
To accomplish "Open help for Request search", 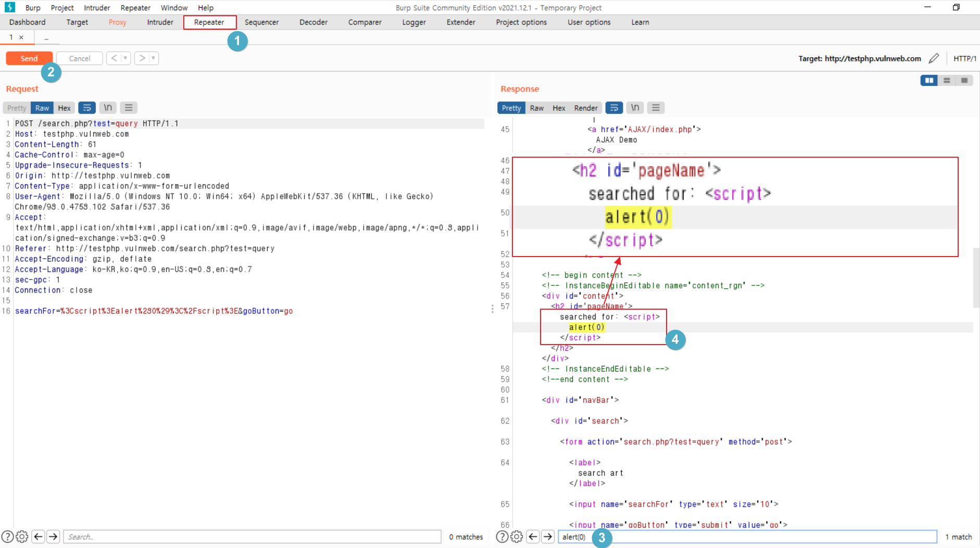I will point(7,537).
